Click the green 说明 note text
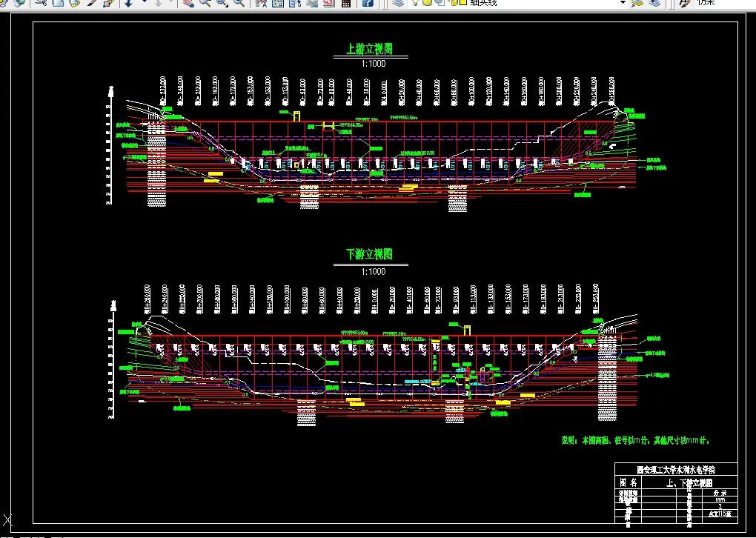This screenshot has height=538, width=756. click(x=635, y=440)
